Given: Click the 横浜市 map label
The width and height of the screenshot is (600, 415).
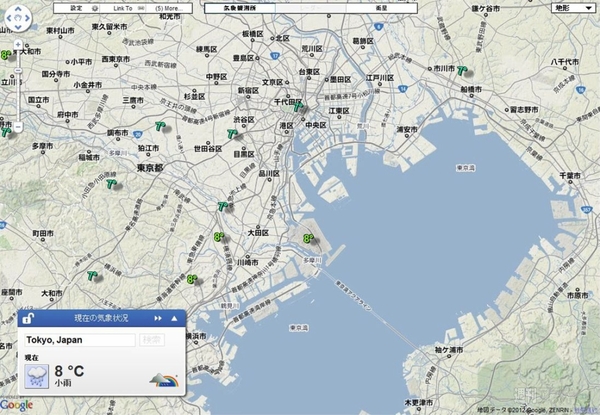Looking at the screenshot, I should (x=196, y=336).
